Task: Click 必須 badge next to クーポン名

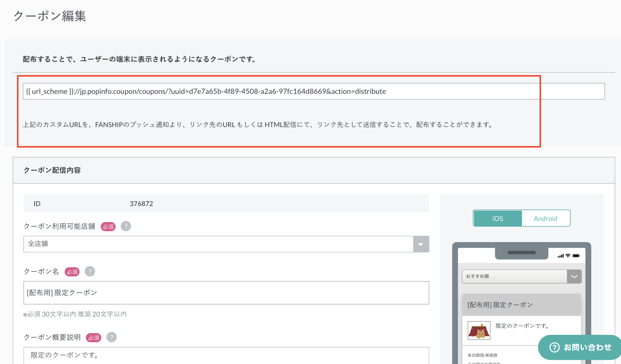Action: 72,272
